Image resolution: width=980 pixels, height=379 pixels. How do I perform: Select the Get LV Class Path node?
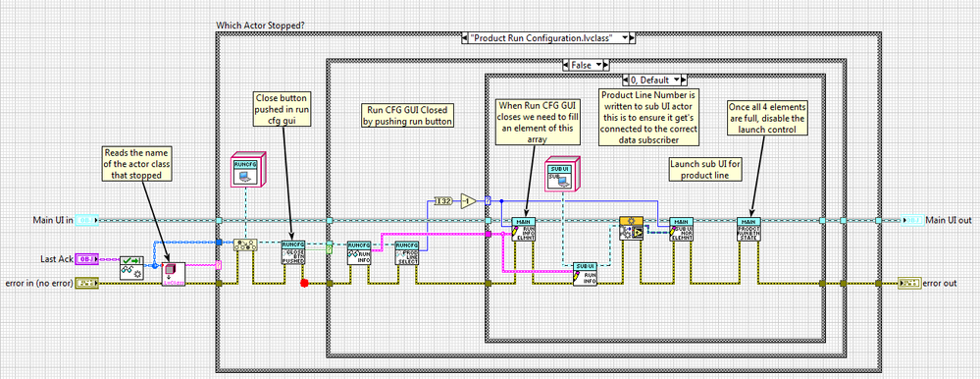pos(173,275)
